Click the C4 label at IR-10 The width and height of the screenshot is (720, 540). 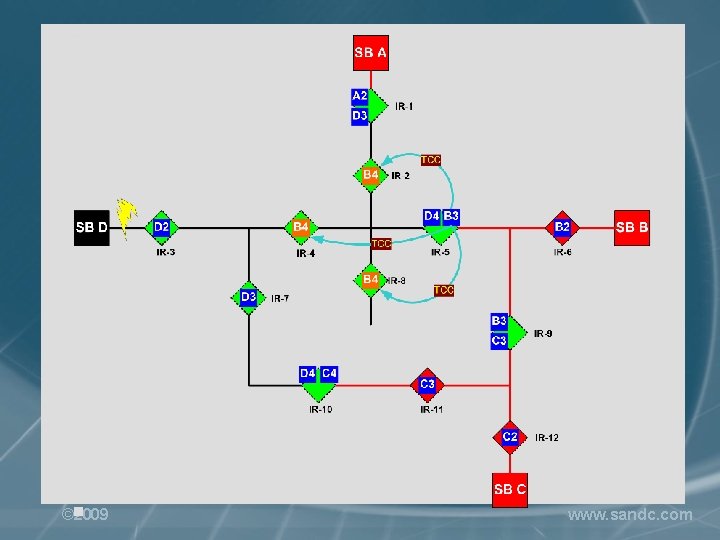click(x=329, y=374)
